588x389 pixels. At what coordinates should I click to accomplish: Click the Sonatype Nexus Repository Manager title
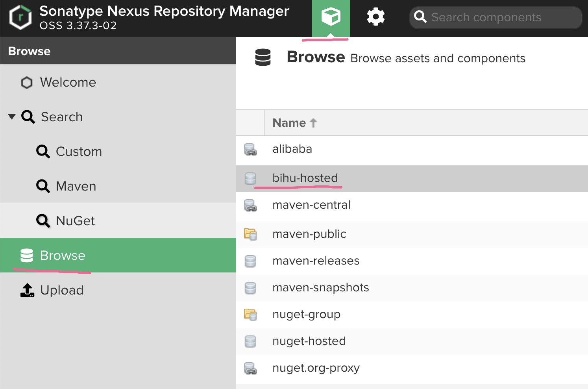[x=164, y=11]
